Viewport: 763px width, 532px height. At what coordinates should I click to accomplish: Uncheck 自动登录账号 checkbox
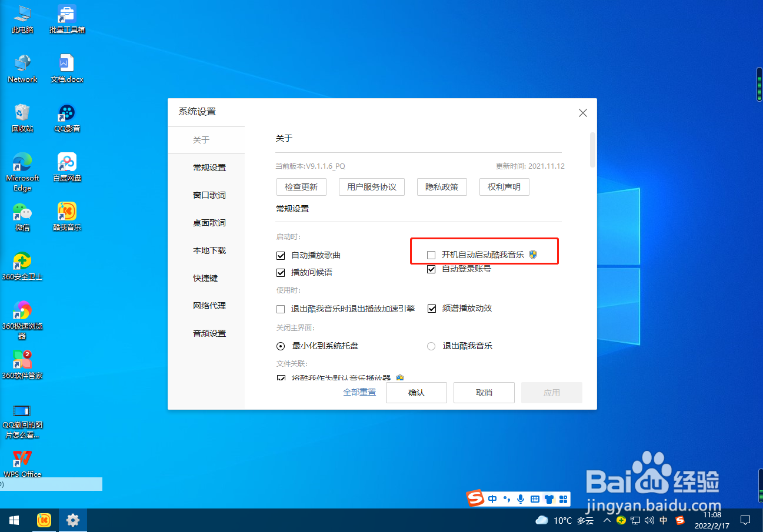431,269
